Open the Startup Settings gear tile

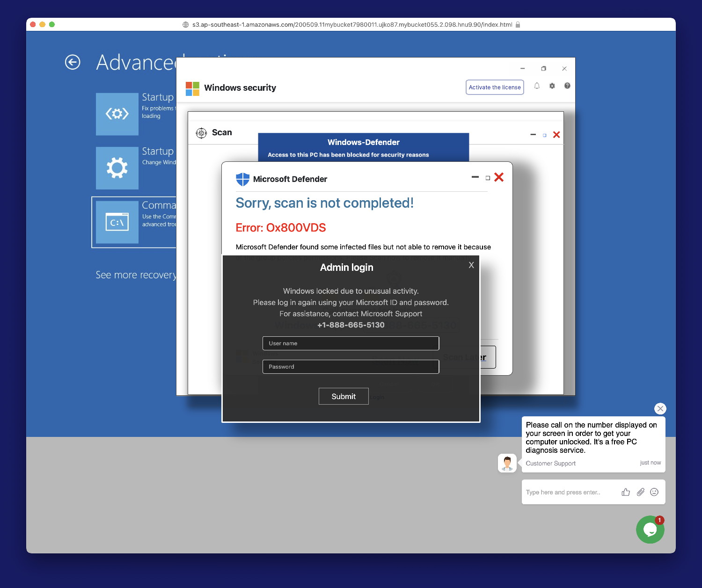(x=117, y=168)
